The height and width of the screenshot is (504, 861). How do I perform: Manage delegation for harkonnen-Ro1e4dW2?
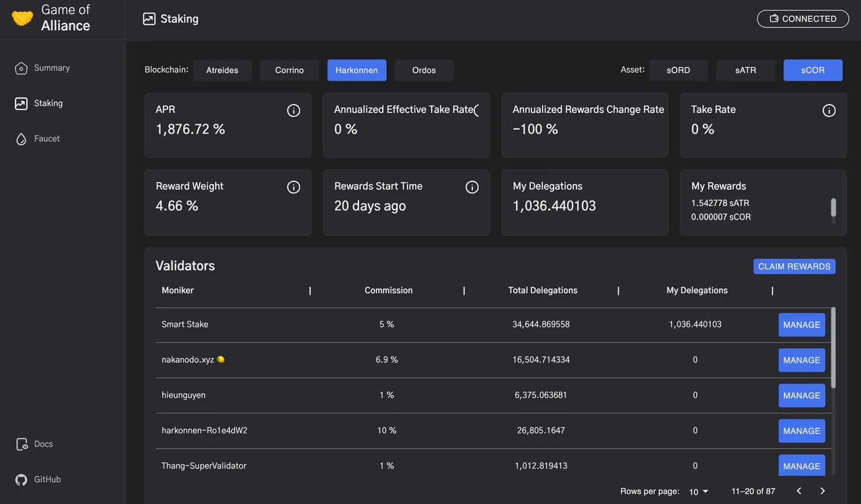coord(802,431)
